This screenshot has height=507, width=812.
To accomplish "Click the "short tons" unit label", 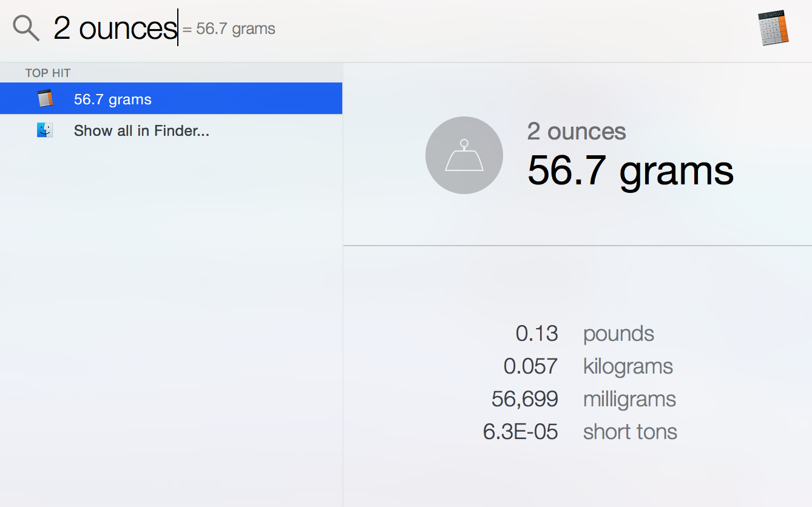I will pos(630,432).
